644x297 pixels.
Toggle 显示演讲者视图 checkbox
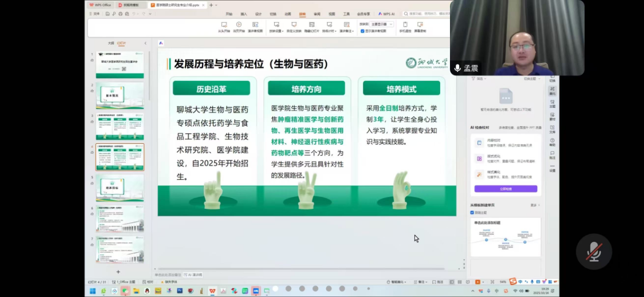point(363,31)
